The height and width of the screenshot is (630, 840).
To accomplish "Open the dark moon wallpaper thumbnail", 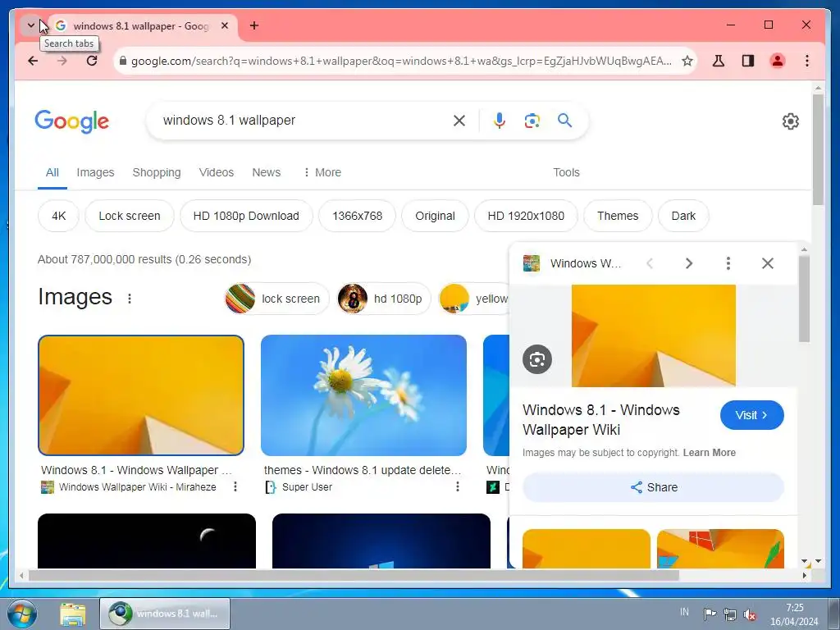I will coord(147,541).
